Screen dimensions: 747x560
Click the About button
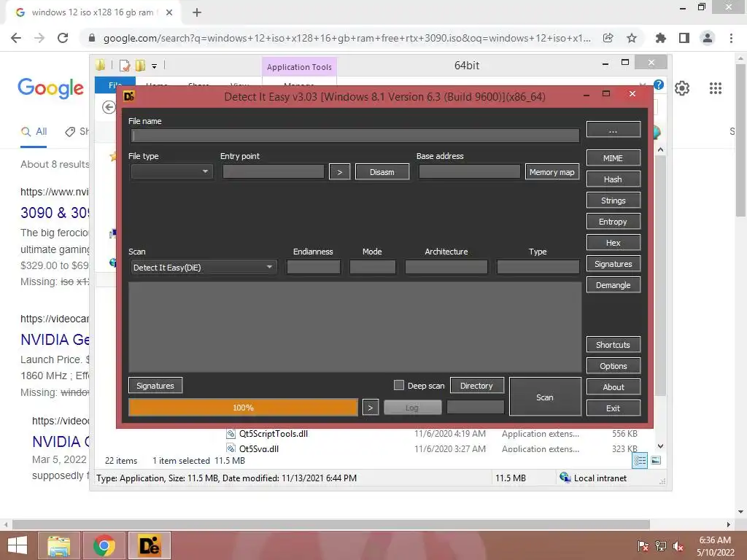click(x=613, y=387)
